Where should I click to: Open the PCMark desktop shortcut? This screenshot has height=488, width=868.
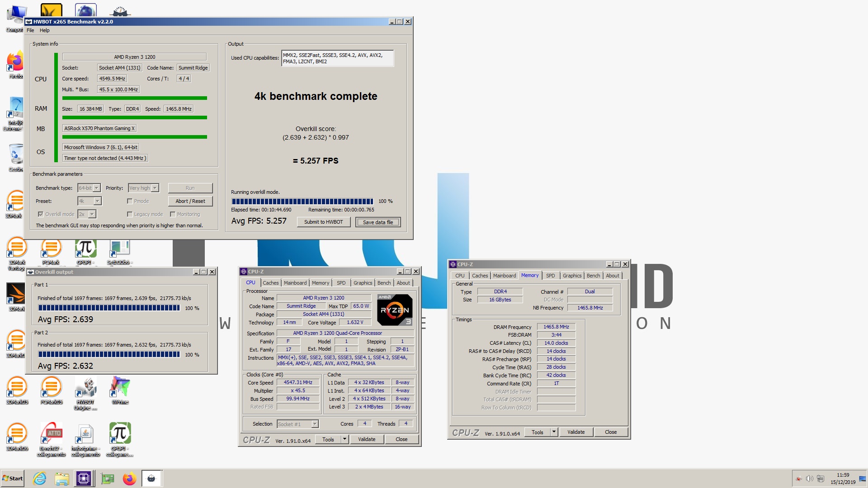51,251
